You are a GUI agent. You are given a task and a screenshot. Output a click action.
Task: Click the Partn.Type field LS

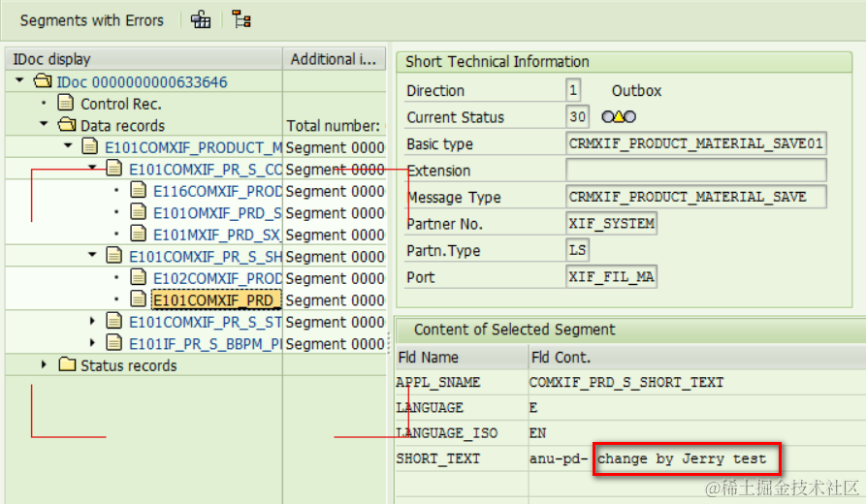(x=577, y=250)
